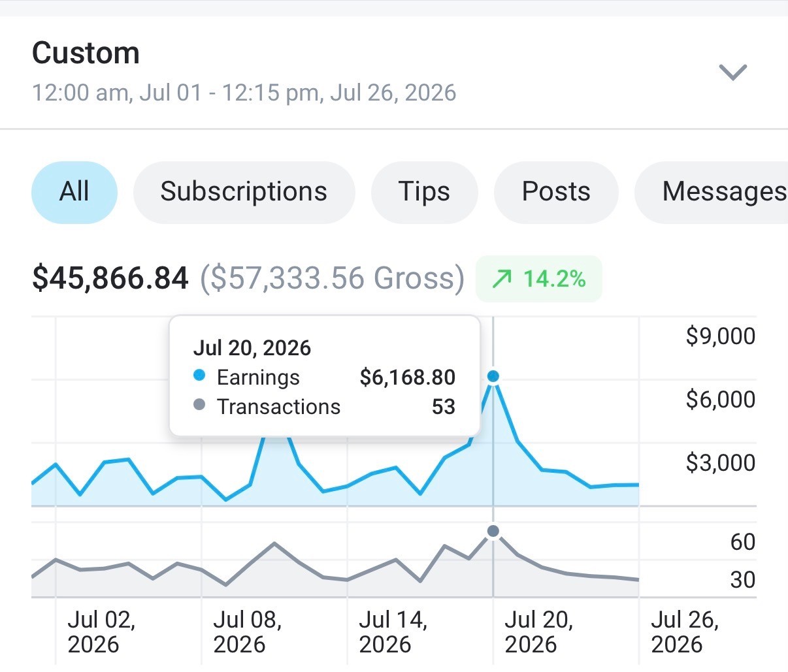Open the Messages earnings filter
This screenshot has width=788, height=672.
click(x=712, y=192)
